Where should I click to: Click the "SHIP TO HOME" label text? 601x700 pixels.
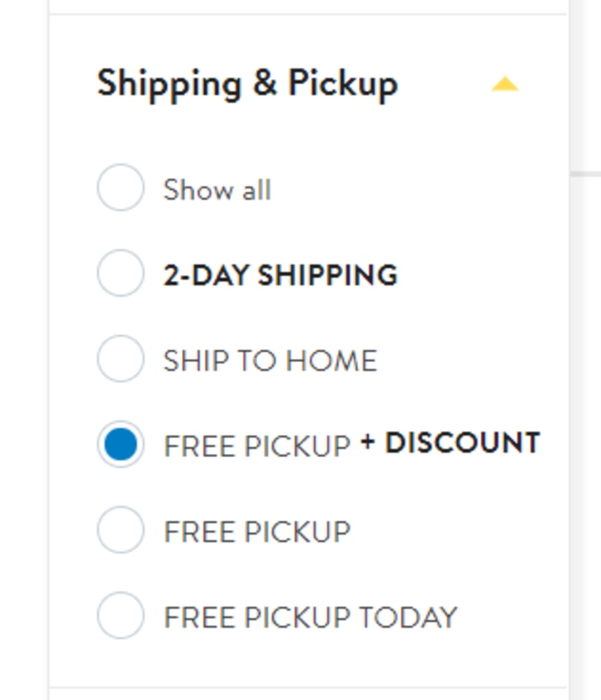pos(270,361)
